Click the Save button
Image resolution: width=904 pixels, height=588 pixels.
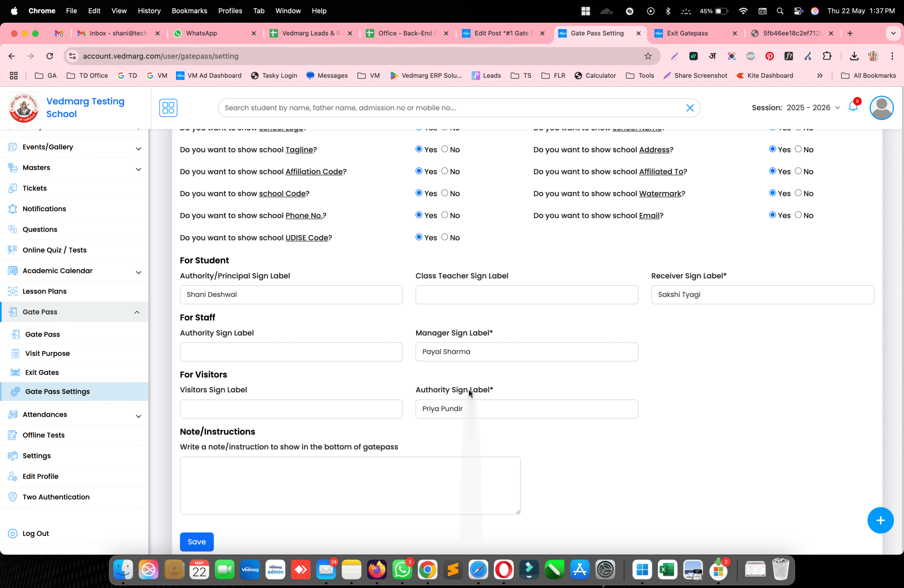coord(196,542)
